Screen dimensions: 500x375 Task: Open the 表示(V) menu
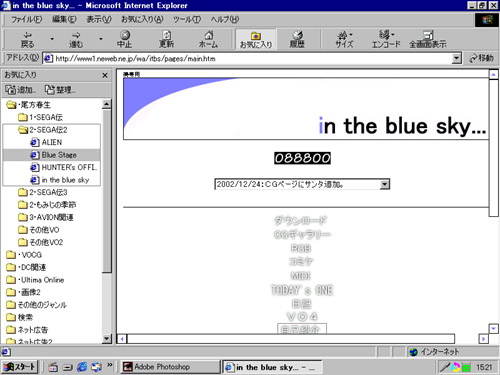coord(99,19)
